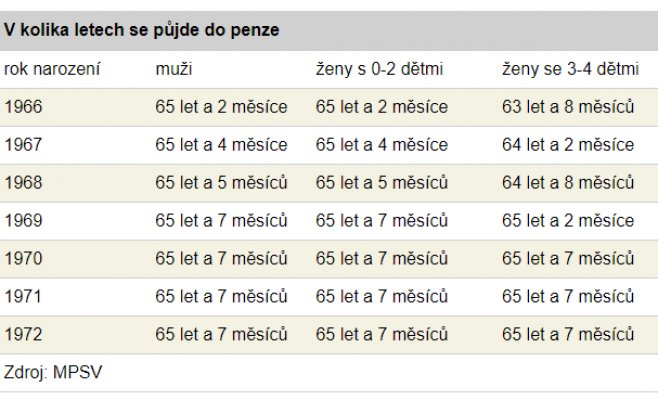Click the birth year 1972 cell

click(x=24, y=334)
